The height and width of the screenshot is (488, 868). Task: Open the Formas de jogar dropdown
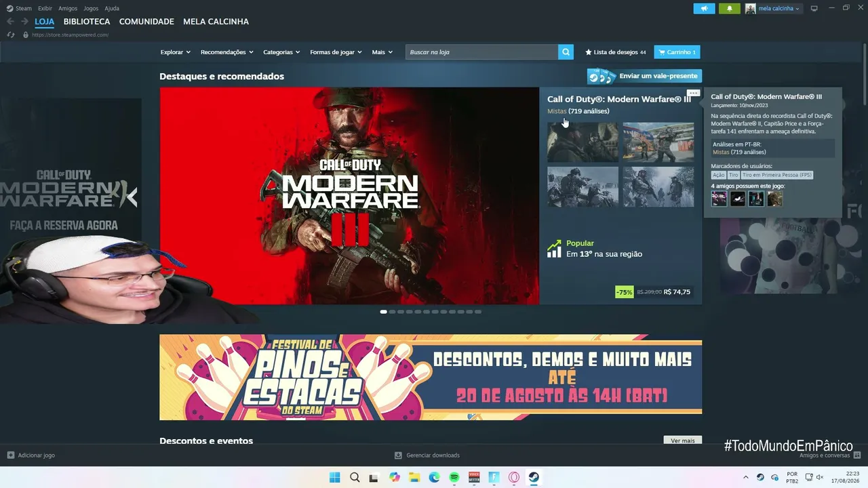(x=336, y=52)
